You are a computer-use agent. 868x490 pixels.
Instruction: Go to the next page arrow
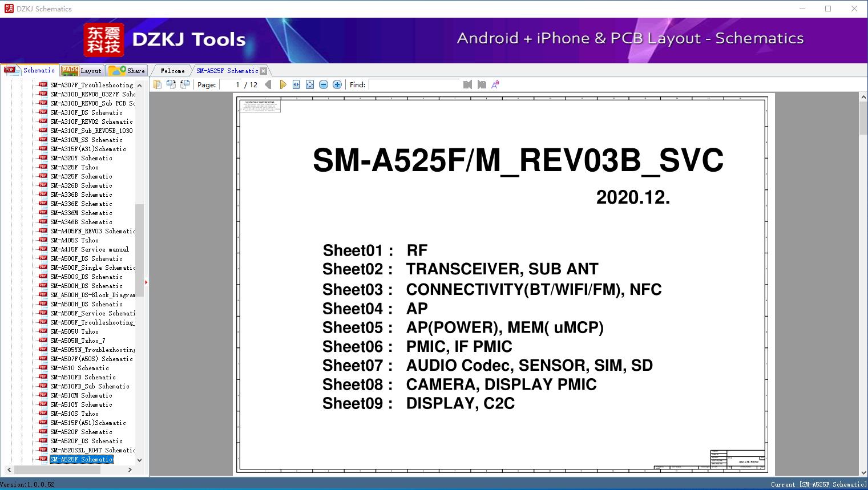click(x=282, y=84)
